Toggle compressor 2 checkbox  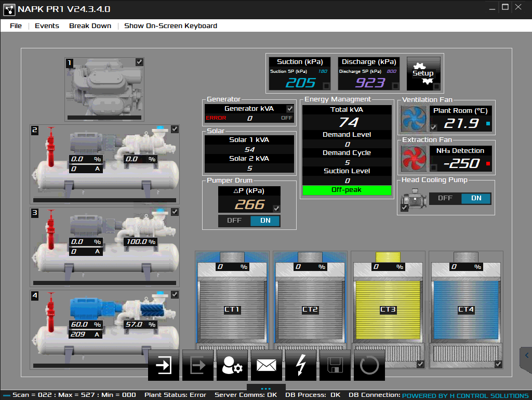coord(175,129)
